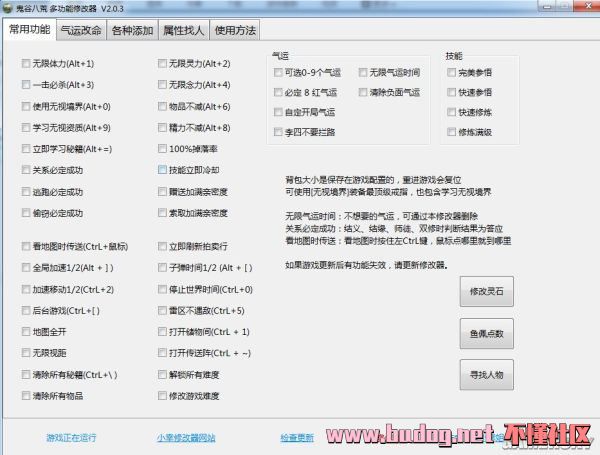Open the 各种添加 tab
This screenshot has width=600, height=455.
[x=132, y=30]
